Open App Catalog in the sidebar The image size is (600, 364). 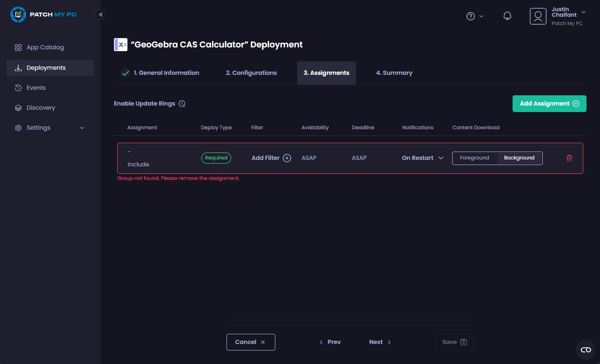45,47
